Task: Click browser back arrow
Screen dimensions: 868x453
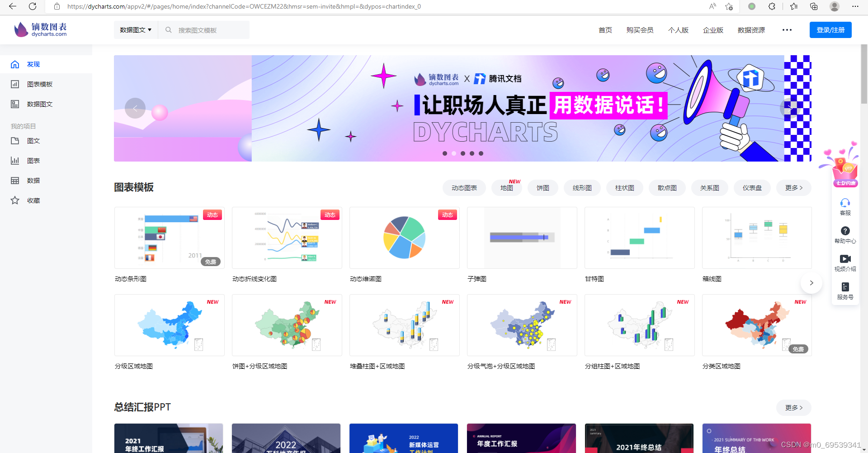Action: pos(13,6)
